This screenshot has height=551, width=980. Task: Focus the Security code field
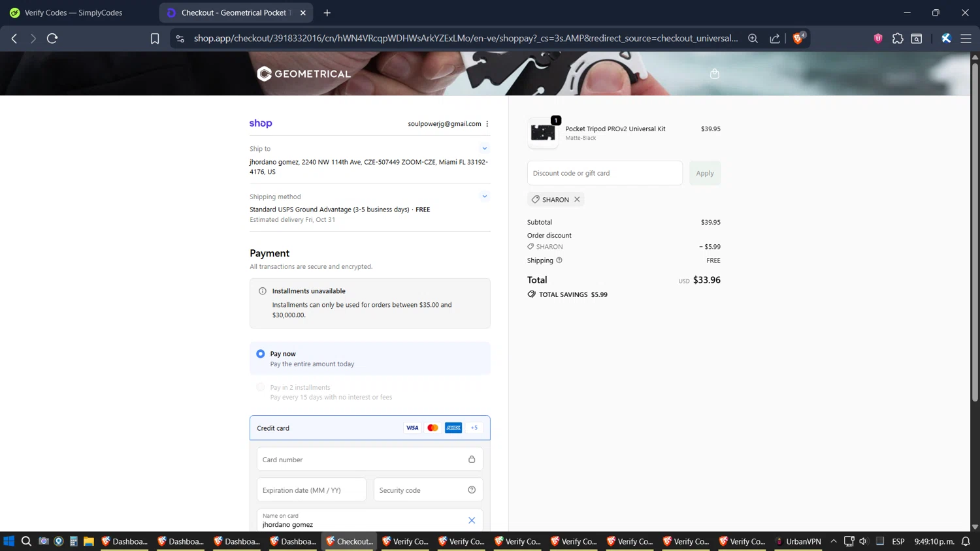(x=428, y=490)
